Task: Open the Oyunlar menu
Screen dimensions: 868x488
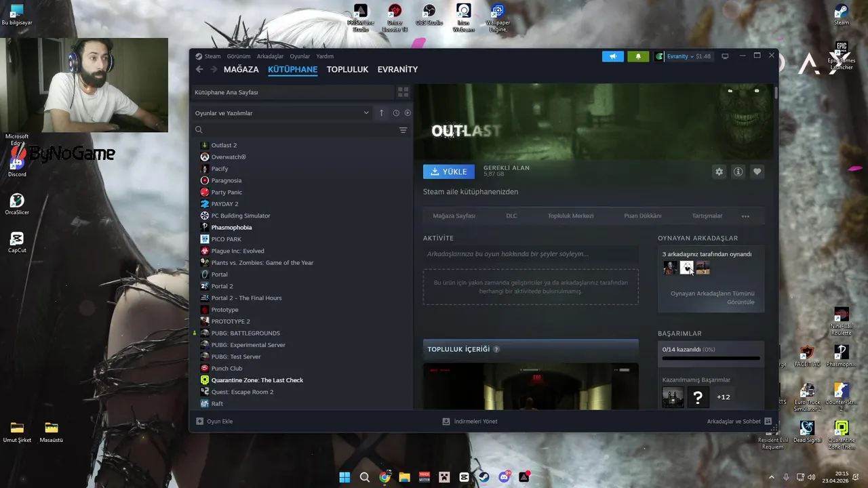Action: [300, 56]
